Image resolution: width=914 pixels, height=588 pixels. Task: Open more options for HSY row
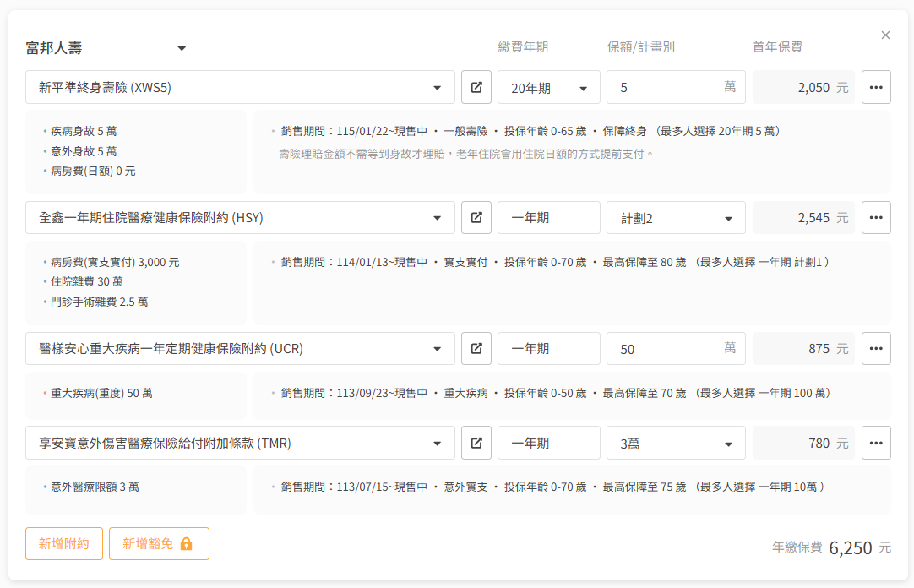(876, 218)
